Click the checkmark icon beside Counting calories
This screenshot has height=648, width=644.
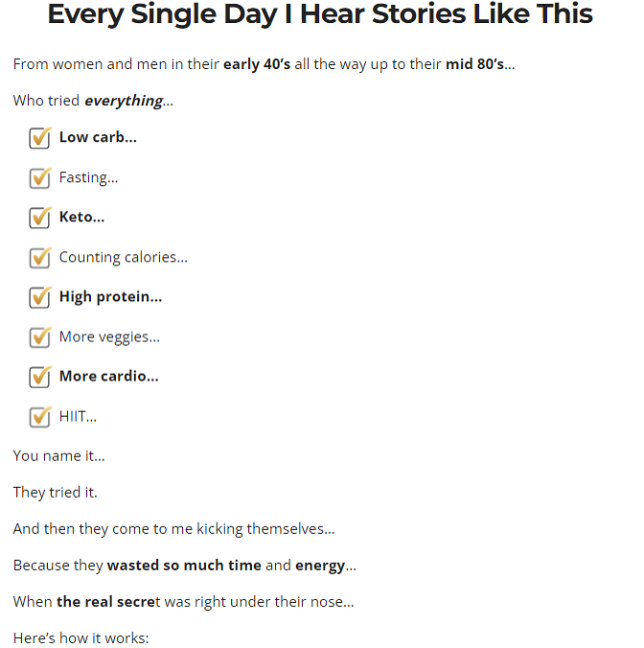click(x=40, y=258)
